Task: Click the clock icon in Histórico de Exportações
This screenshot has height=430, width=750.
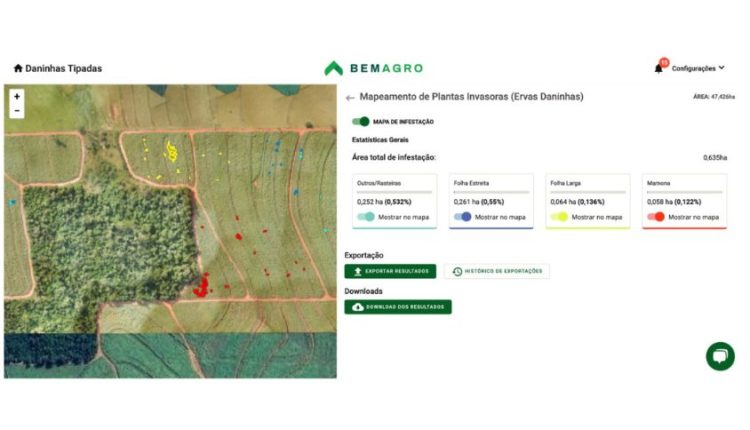Action: click(x=457, y=271)
